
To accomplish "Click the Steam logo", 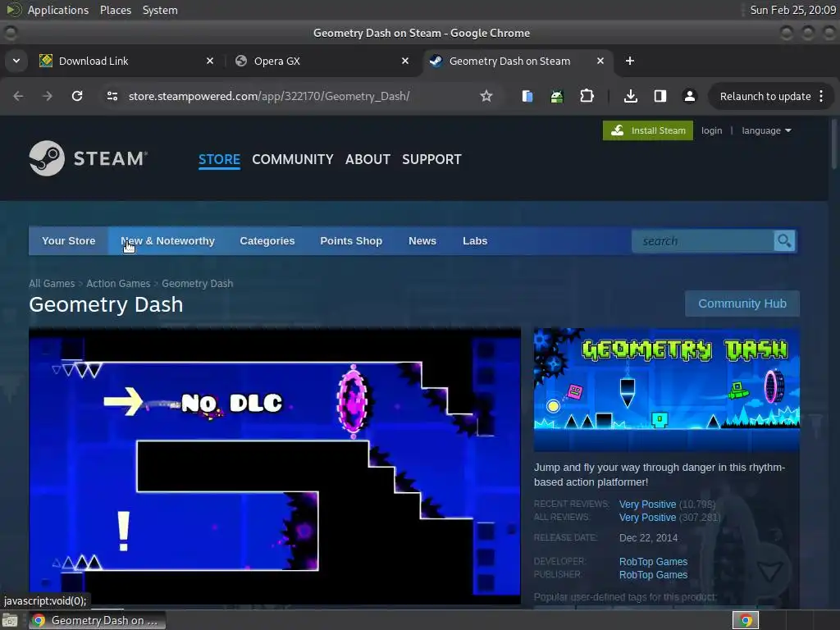I will [x=89, y=158].
